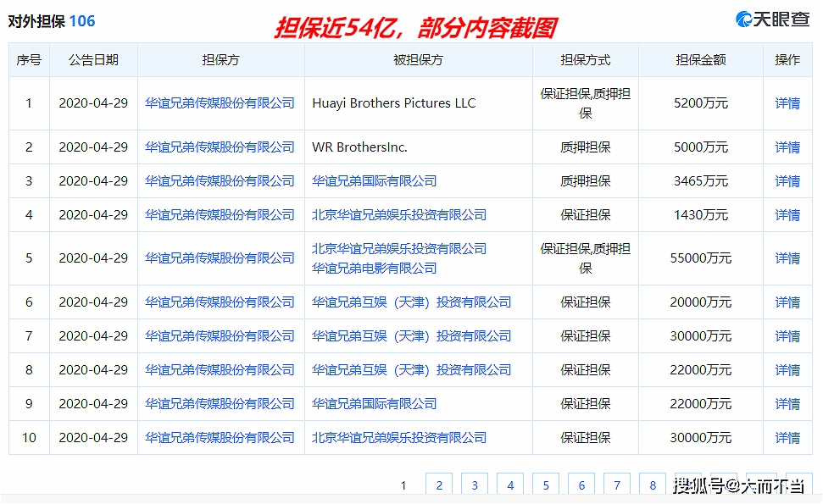The image size is (823, 504).
Task: Open 华谊兄弟传媒股份有限公司 guarantor link in row 8
Action: click(220, 370)
